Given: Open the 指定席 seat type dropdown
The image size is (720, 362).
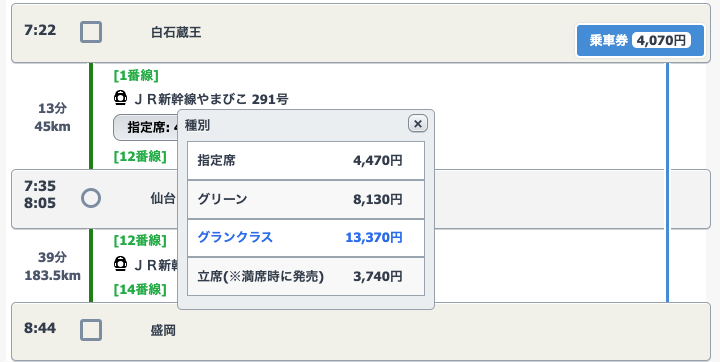Looking at the screenshot, I should (146, 127).
